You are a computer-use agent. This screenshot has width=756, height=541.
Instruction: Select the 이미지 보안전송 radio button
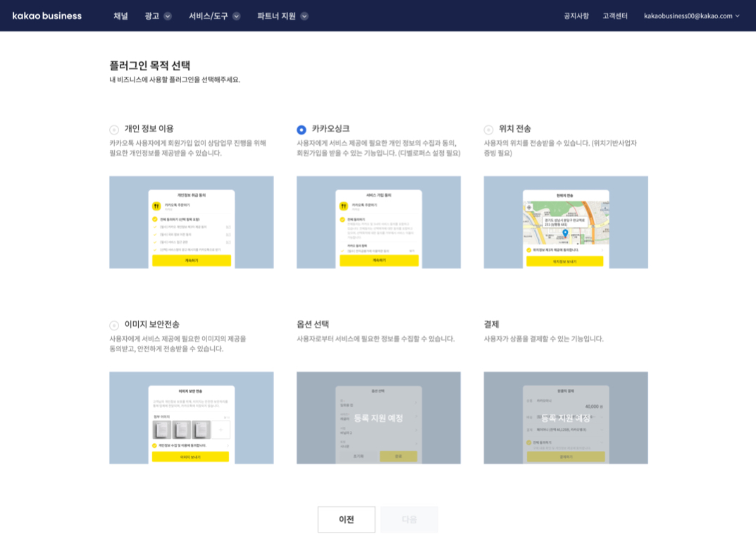tap(114, 325)
